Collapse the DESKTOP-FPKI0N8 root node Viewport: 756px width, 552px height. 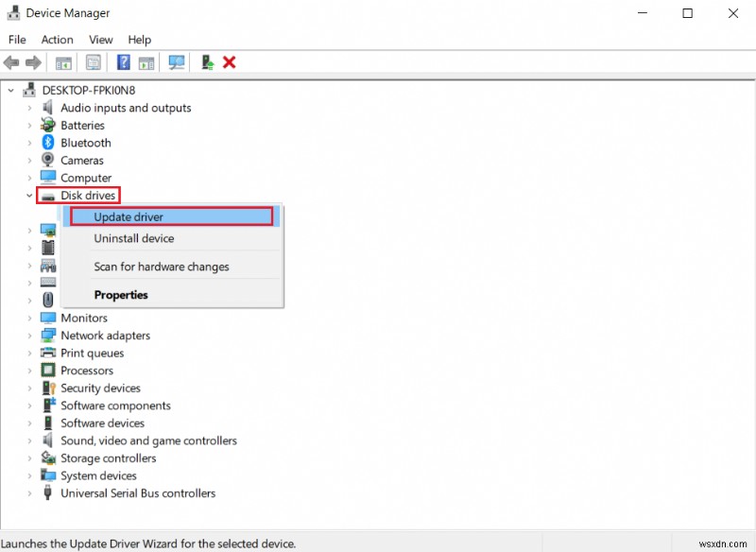click(x=11, y=90)
